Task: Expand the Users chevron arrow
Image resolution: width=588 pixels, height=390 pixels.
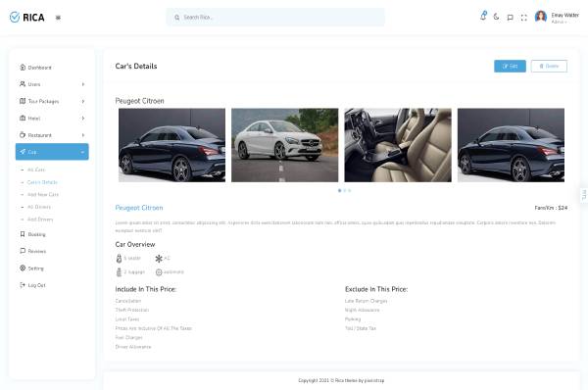Action: (x=83, y=84)
